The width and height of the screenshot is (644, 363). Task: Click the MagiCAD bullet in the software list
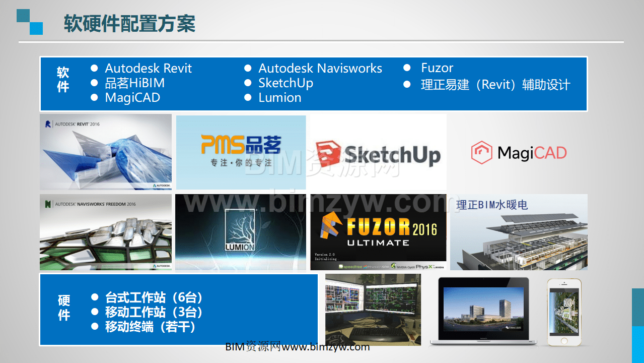point(132,97)
